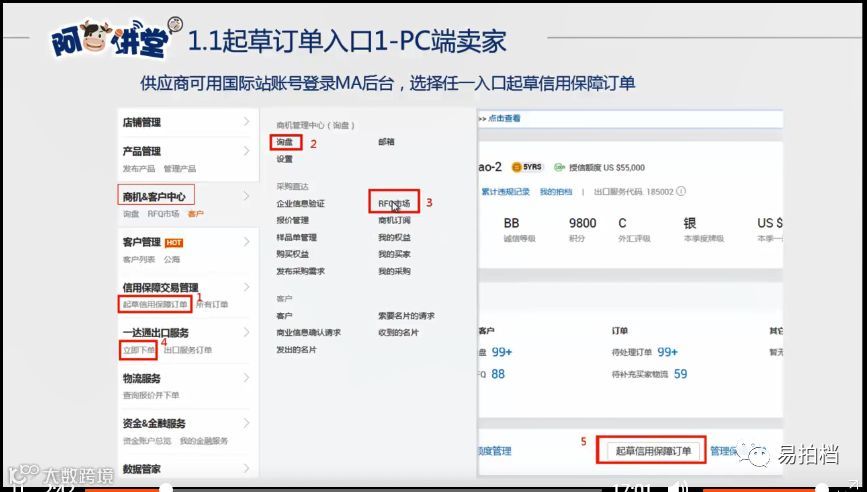The image size is (867, 492).
Task: Click 商业信息确认请求 in the flyout panel
Action: 309,333
